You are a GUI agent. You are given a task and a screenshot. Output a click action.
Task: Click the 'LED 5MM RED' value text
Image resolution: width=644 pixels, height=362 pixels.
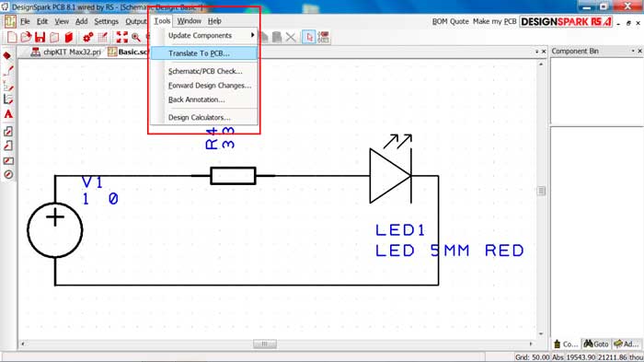pyautogui.click(x=450, y=251)
